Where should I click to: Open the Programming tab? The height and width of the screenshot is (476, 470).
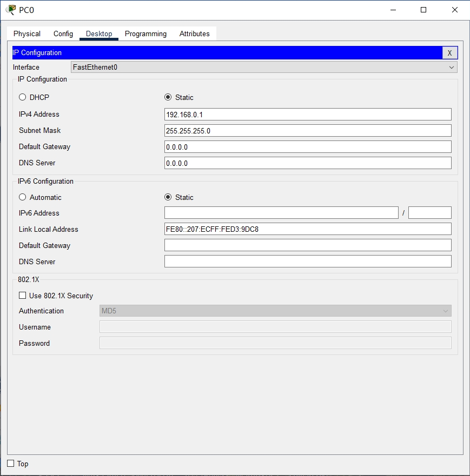point(145,33)
